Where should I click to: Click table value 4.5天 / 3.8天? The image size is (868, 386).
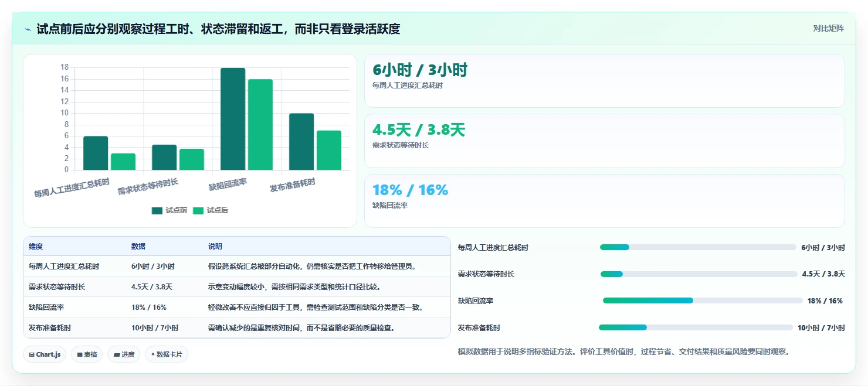[x=152, y=286]
